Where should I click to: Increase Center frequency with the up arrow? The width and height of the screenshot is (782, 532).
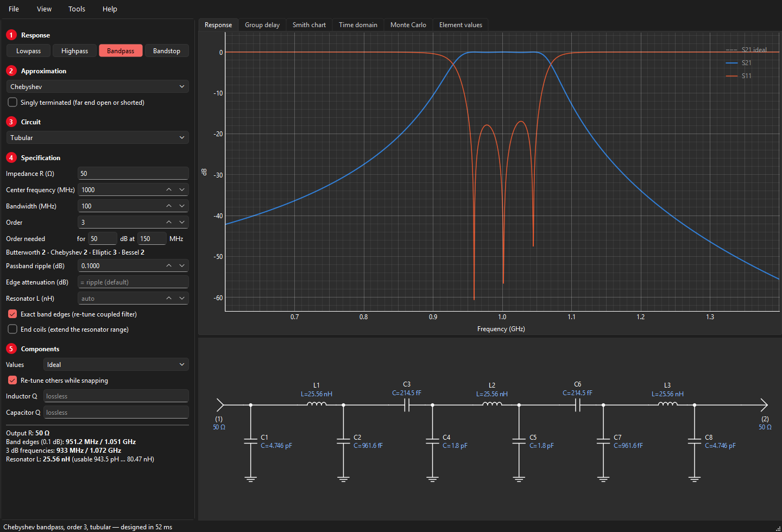click(169, 189)
